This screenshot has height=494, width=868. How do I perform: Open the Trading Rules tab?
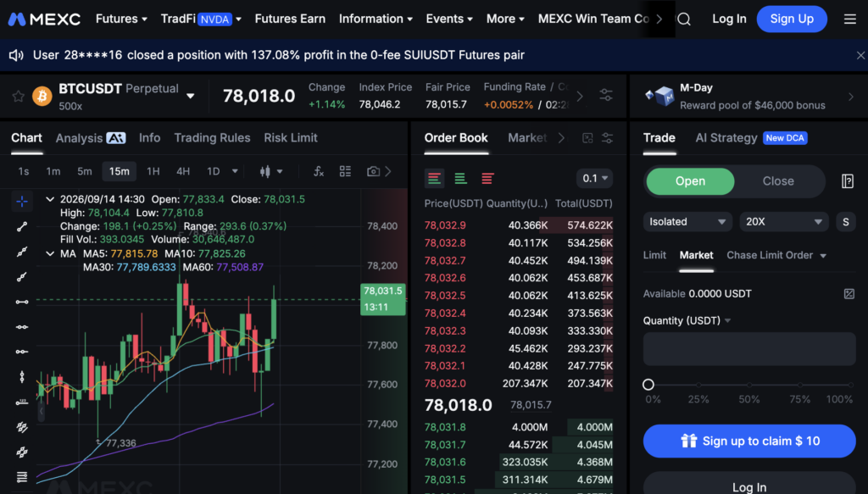click(x=212, y=138)
